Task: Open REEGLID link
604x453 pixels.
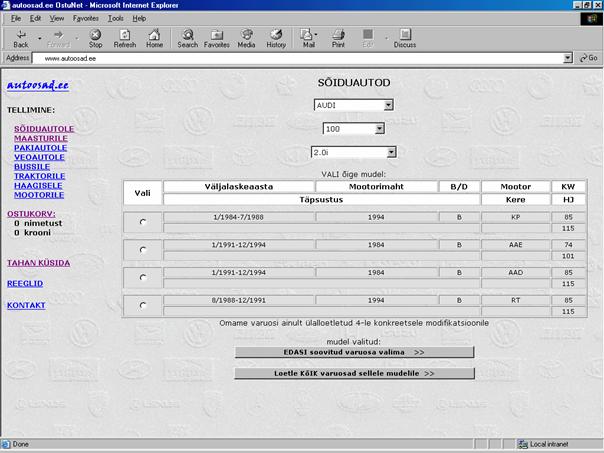Action: pyautogui.click(x=25, y=284)
